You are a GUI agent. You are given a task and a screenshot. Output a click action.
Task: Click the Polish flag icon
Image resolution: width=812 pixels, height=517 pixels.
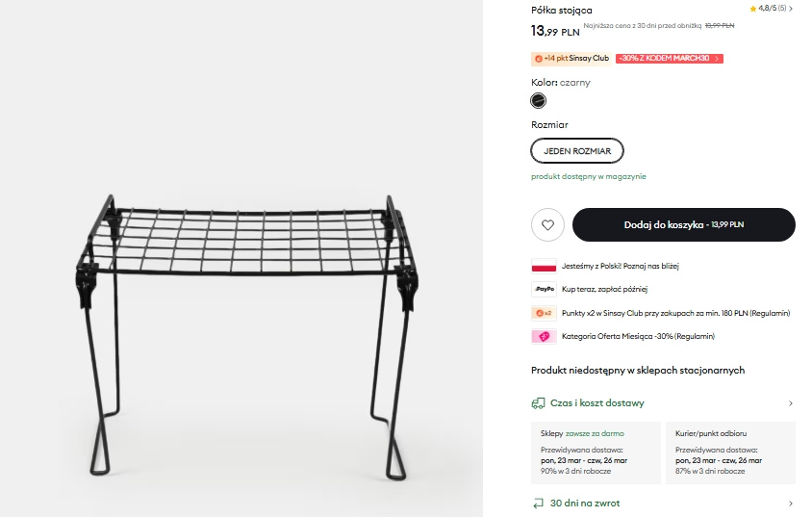544,266
